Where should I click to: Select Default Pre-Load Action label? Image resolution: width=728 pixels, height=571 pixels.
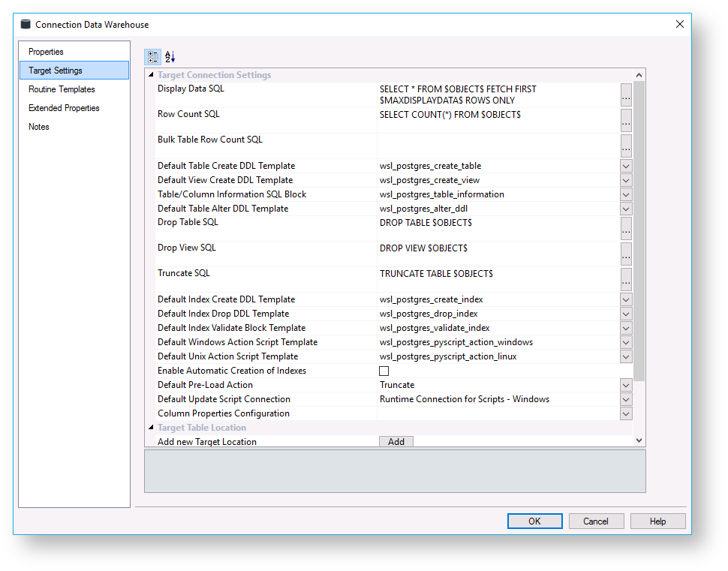(x=205, y=385)
